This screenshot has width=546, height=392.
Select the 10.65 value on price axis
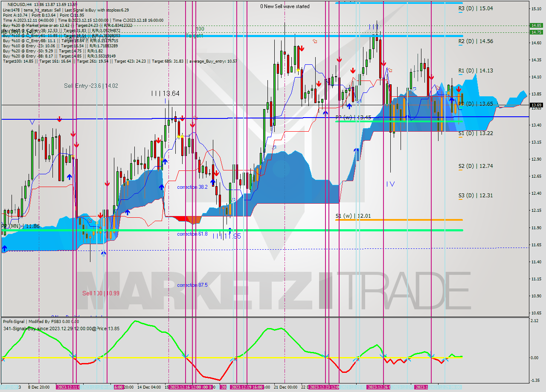pyautogui.click(x=536, y=313)
